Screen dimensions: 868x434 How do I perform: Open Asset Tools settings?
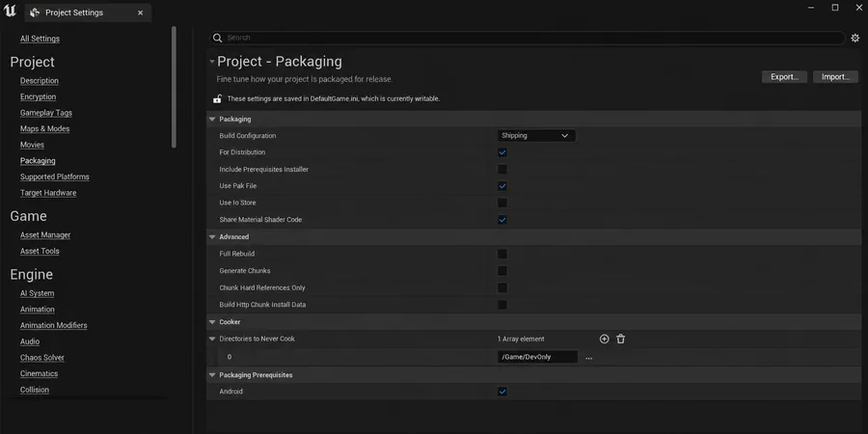40,252
